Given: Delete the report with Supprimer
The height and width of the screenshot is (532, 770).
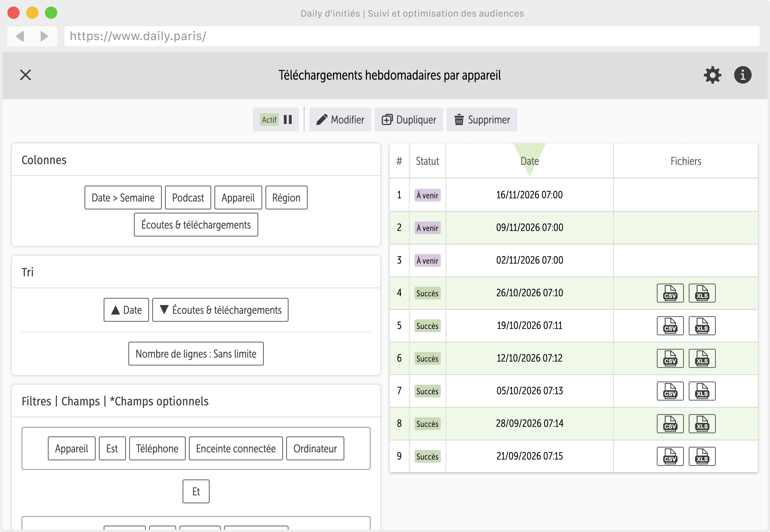Looking at the screenshot, I should [482, 119].
